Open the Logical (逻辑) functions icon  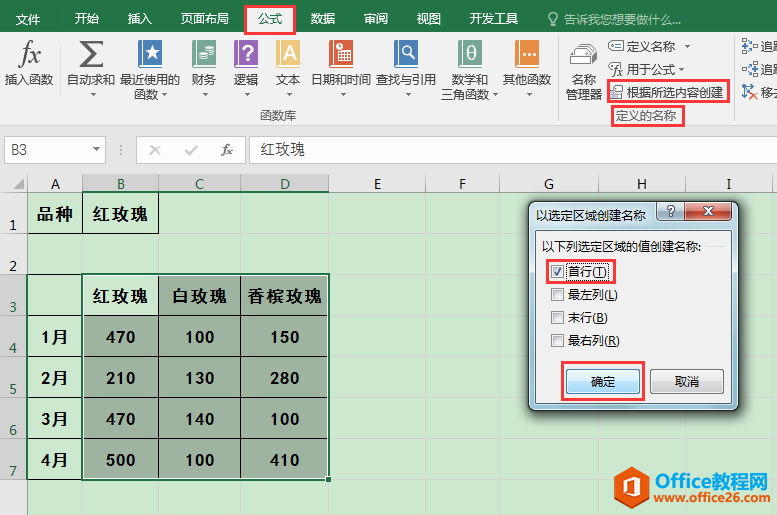[x=246, y=54]
